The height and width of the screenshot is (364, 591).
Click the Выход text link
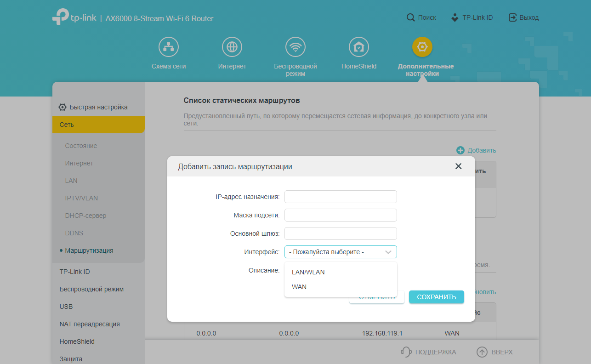pos(529,17)
